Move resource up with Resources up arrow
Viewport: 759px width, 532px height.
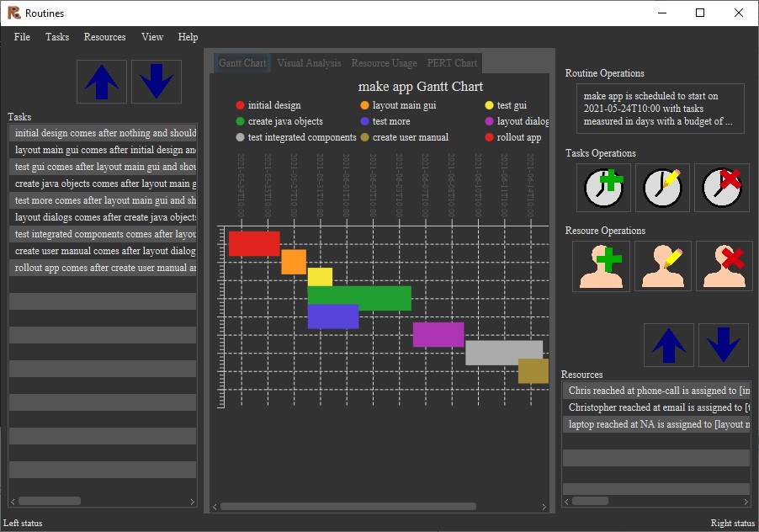669,345
